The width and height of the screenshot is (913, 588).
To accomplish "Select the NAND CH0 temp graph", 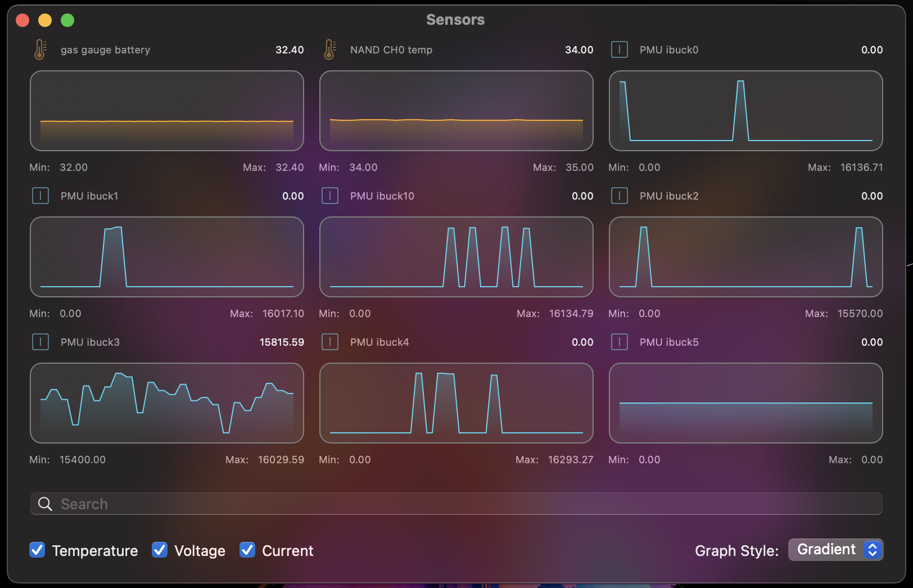I will click(x=456, y=111).
